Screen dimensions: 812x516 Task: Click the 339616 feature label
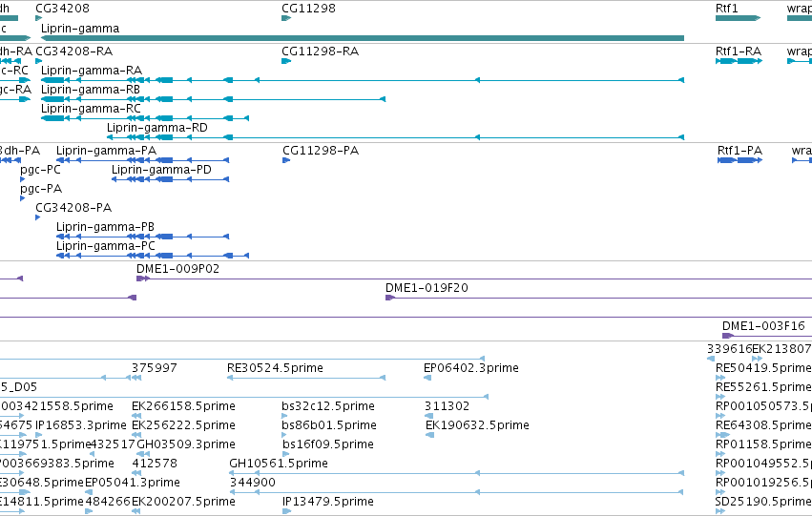point(729,349)
